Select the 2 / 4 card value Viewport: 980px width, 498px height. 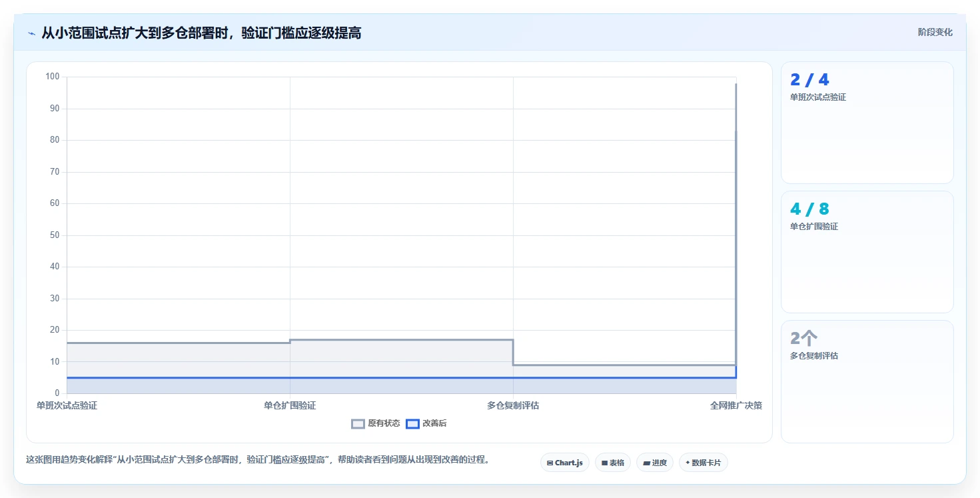click(809, 80)
